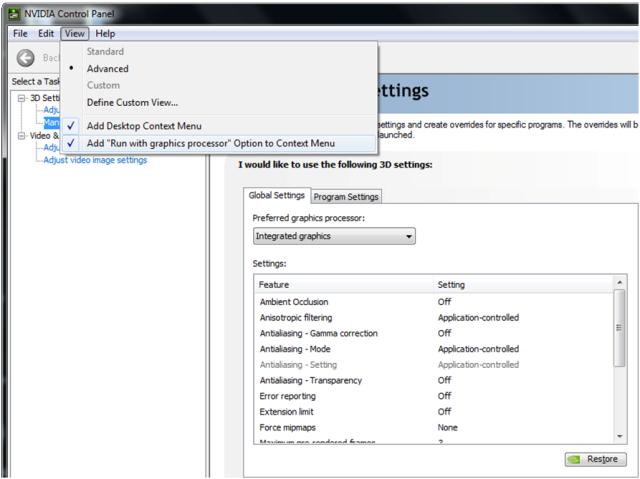Open the Help menu
Screen dimensions: 640x479
(x=105, y=33)
